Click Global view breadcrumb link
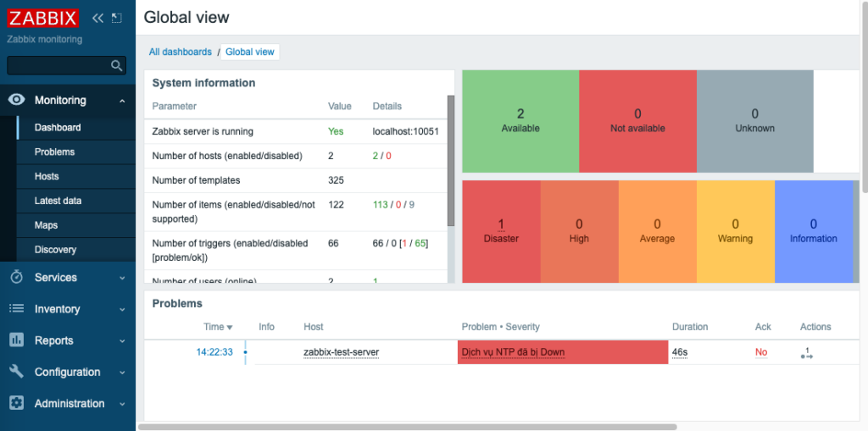This screenshot has width=868, height=431. 250,52
